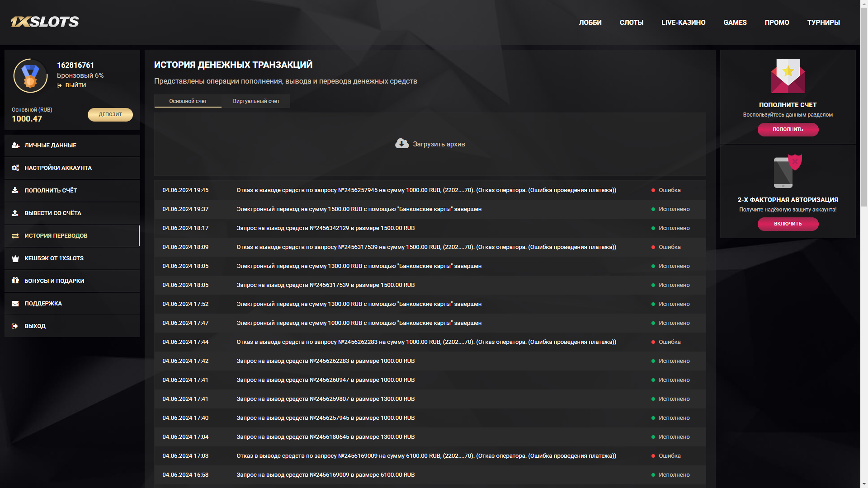Click the 1XSLOTS logo
The height and width of the screenshot is (488, 868).
point(45,22)
